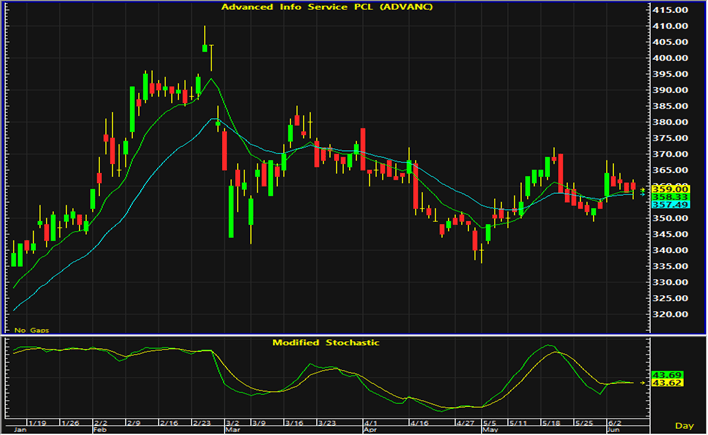Click the 3/16 date label
708x435 pixels.
point(294,423)
